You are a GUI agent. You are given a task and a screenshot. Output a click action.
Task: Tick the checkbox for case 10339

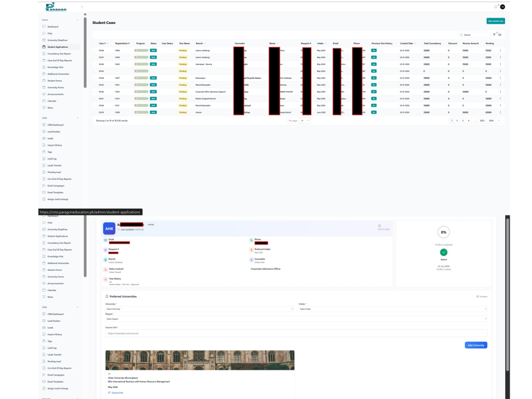point(96,112)
